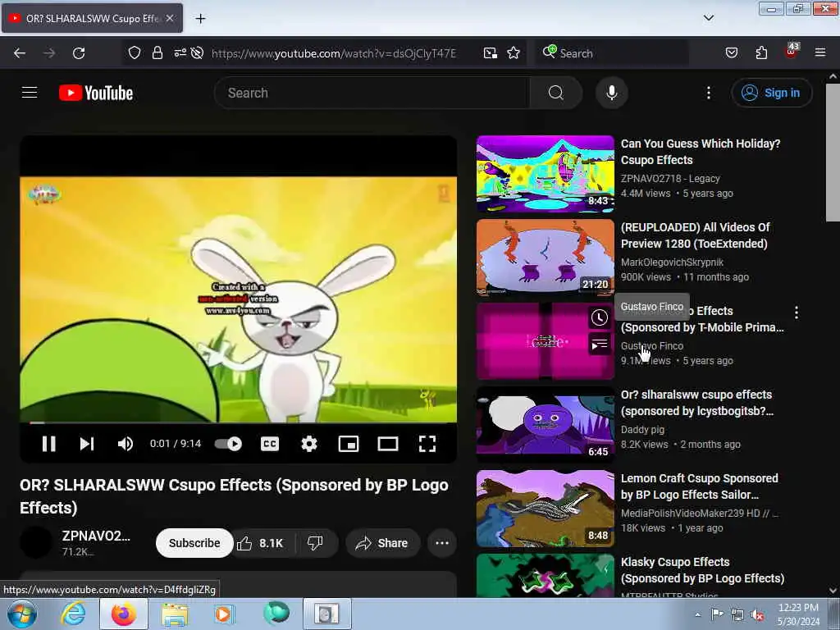840x630 pixels.
Task: Go back in Firefox
Action: 20,53
